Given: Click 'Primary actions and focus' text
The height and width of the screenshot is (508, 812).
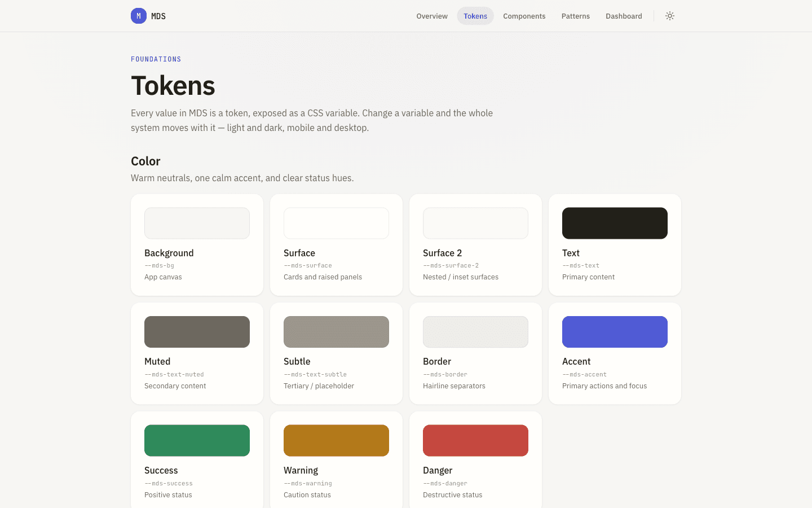Looking at the screenshot, I should coord(604,386).
